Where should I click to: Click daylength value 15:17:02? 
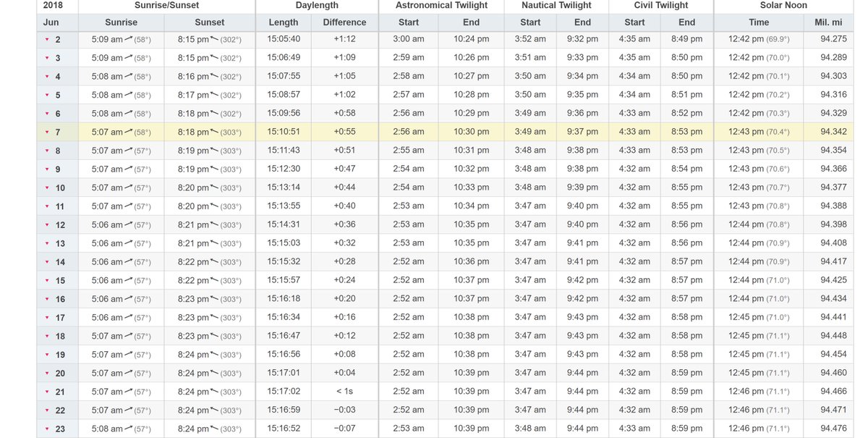[284, 392]
